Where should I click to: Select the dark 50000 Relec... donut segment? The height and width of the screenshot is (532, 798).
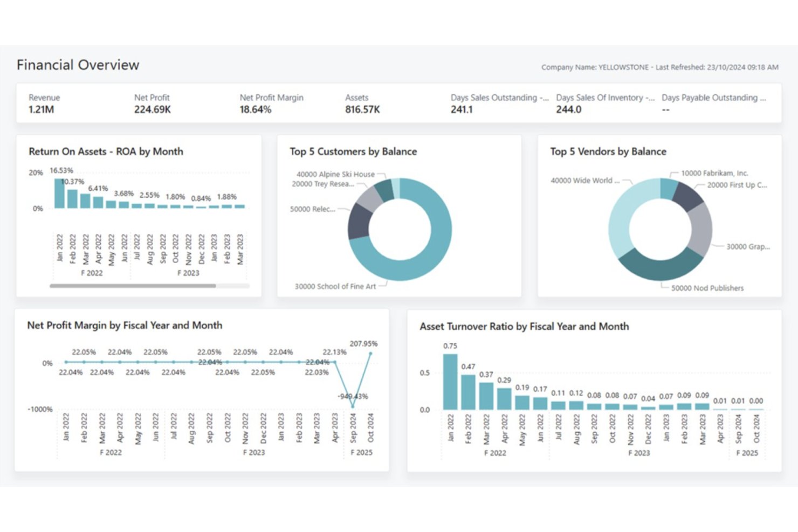pyautogui.click(x=359, y=221)
